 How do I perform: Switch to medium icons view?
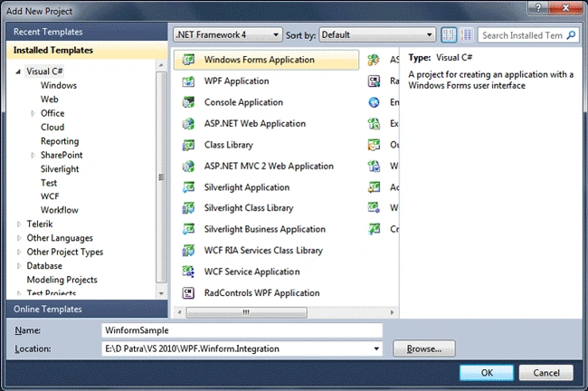point(449,35)
